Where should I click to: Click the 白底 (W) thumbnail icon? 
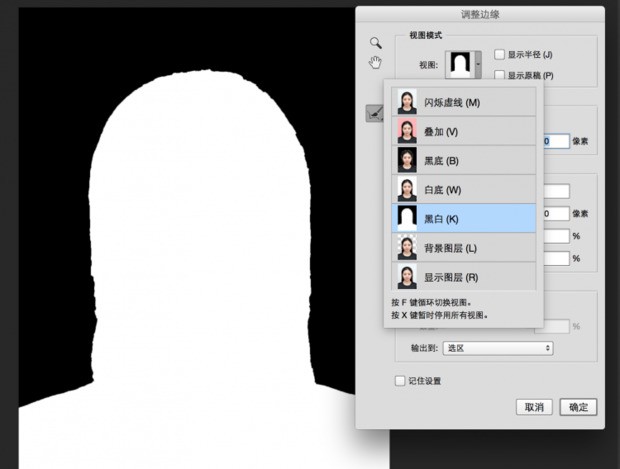[407, 189]
